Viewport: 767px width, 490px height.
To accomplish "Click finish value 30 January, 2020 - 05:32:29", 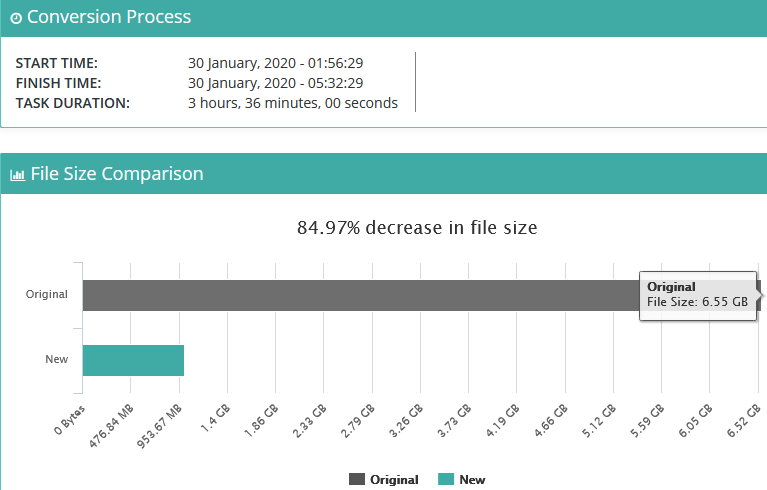I will 275,83.
